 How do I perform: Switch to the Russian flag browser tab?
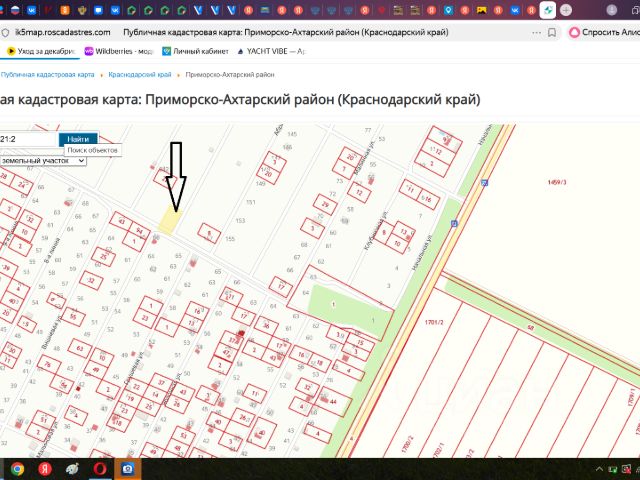click(15, 10)
